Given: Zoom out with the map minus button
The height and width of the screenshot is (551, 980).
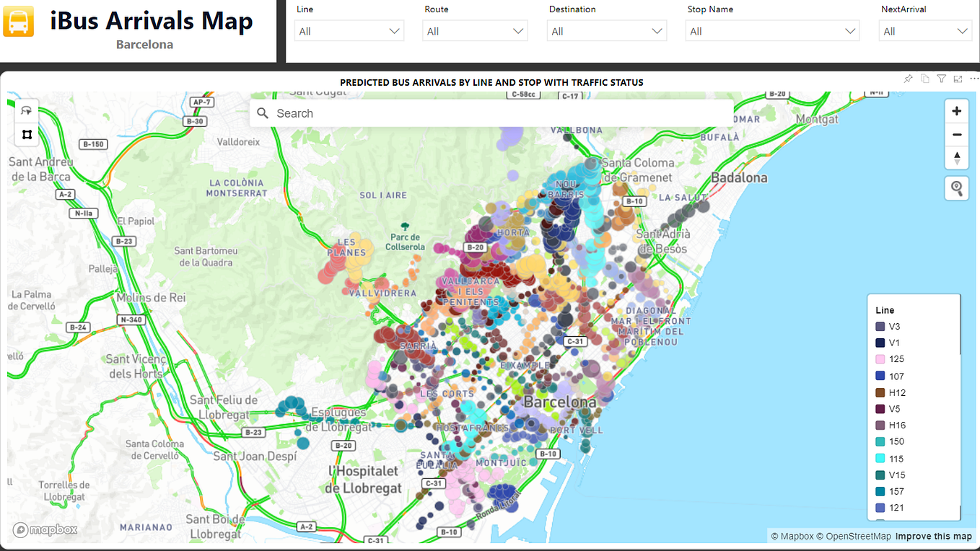Looking at the screenshot, I should click(957, 134).
